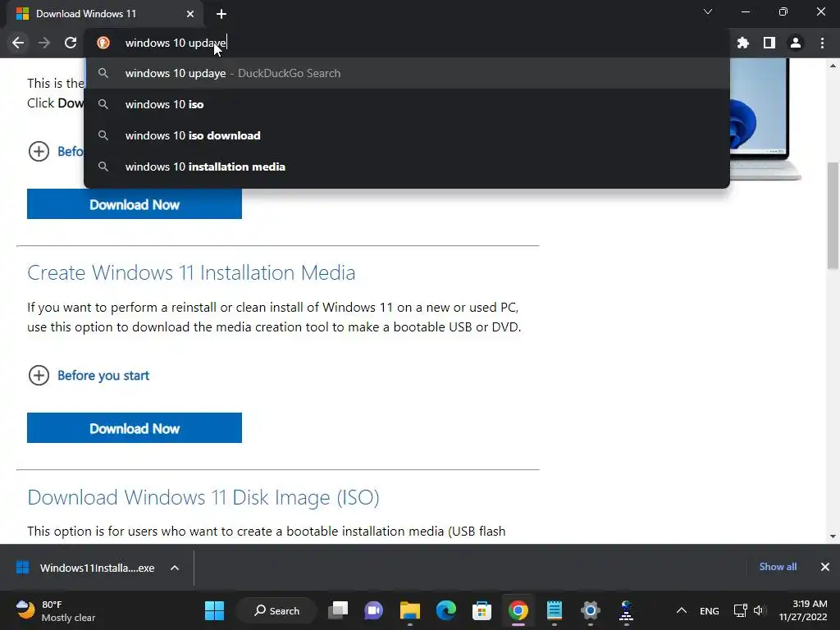Click the Before you start link text
This screenshot has height=630, width=840.
tap(103, 376)
